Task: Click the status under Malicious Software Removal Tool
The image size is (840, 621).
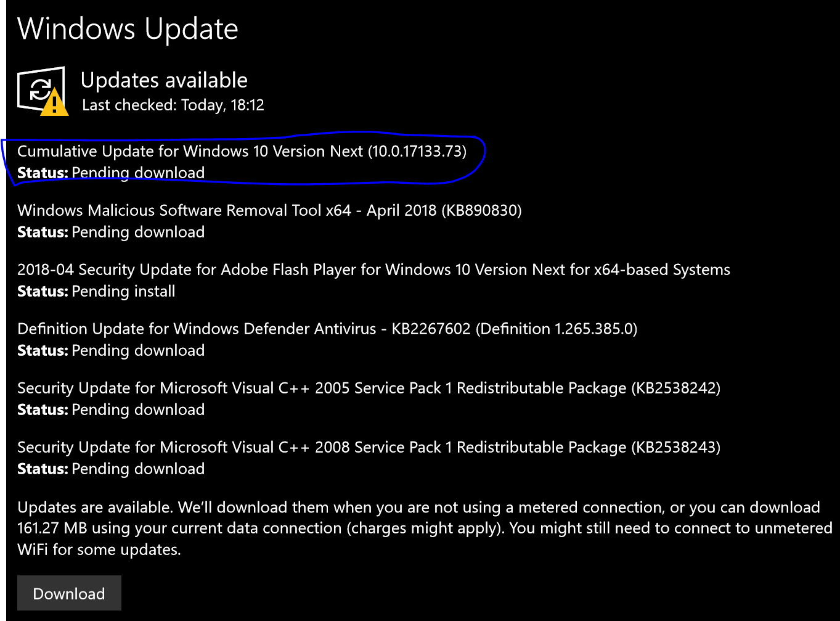Action: pyautogui.click(x=111, y=232)
